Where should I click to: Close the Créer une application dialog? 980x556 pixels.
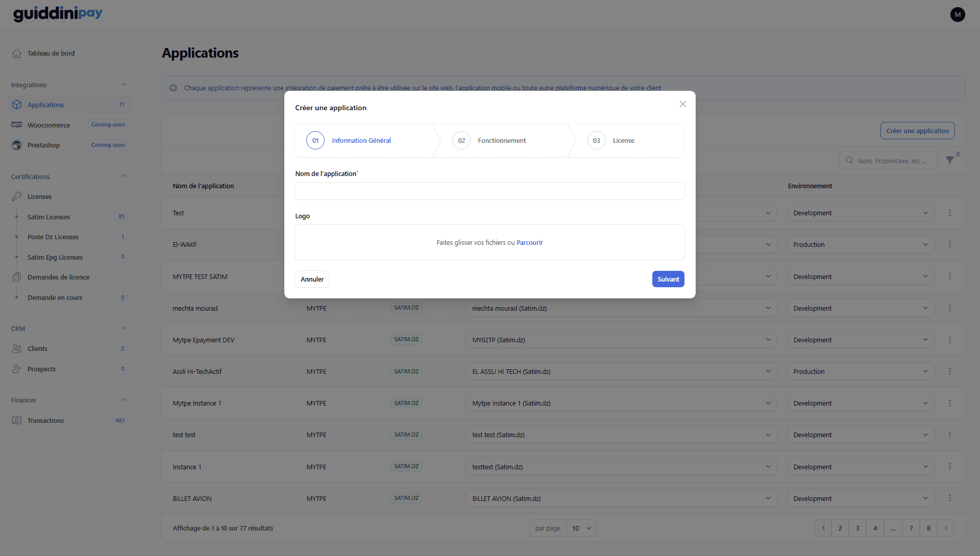[682, 104]
